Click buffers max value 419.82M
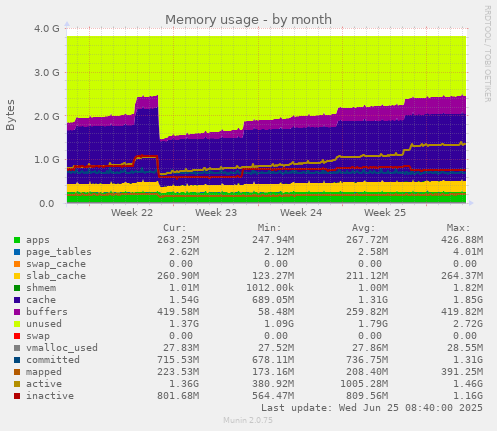 pos(462,312)
